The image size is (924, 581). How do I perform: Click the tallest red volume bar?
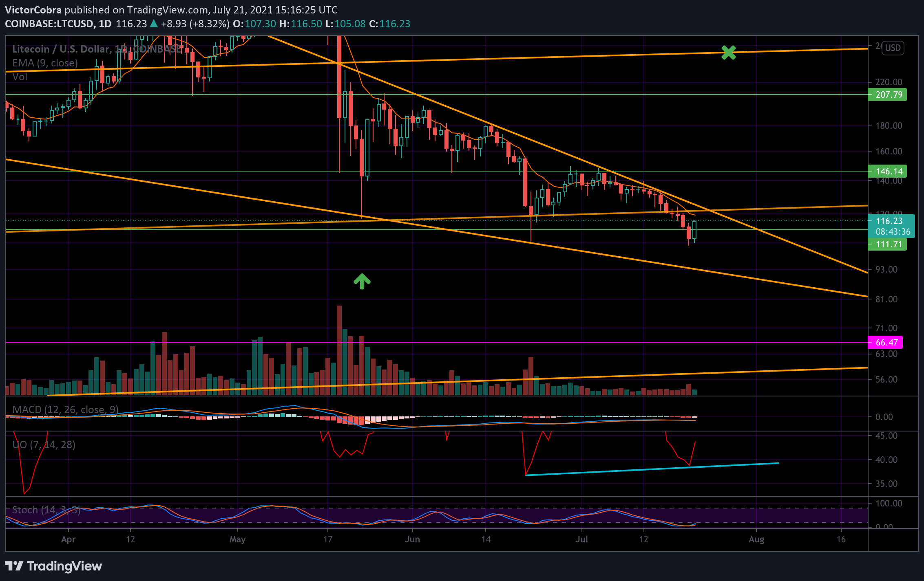[x=339, y=350]
